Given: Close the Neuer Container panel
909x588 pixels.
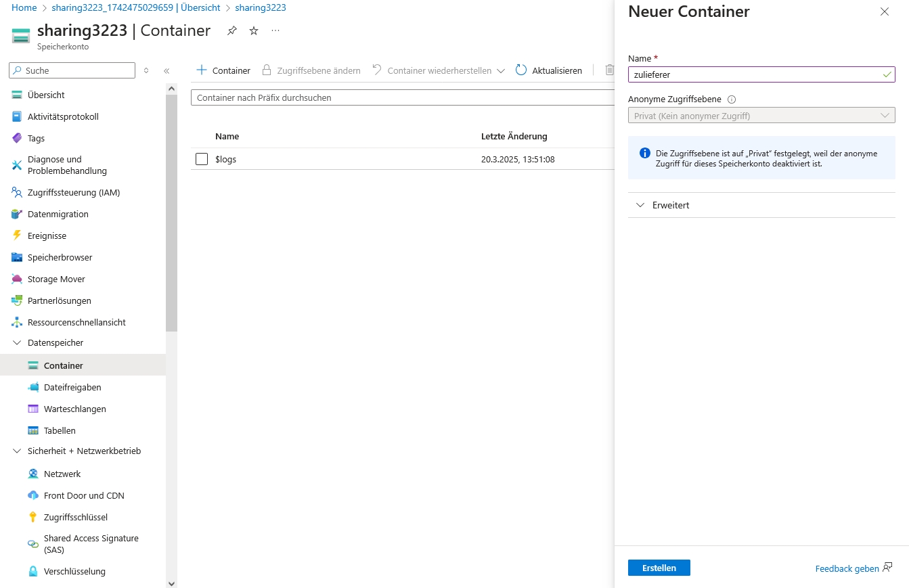Looking at the screenshot, I should click(884, 12).
